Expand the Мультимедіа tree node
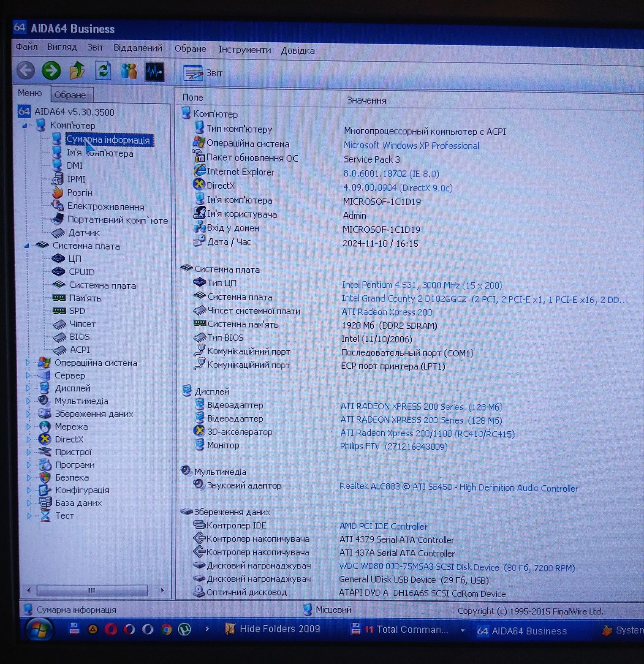Screen dimensions: 644x664 click(28, 401)
